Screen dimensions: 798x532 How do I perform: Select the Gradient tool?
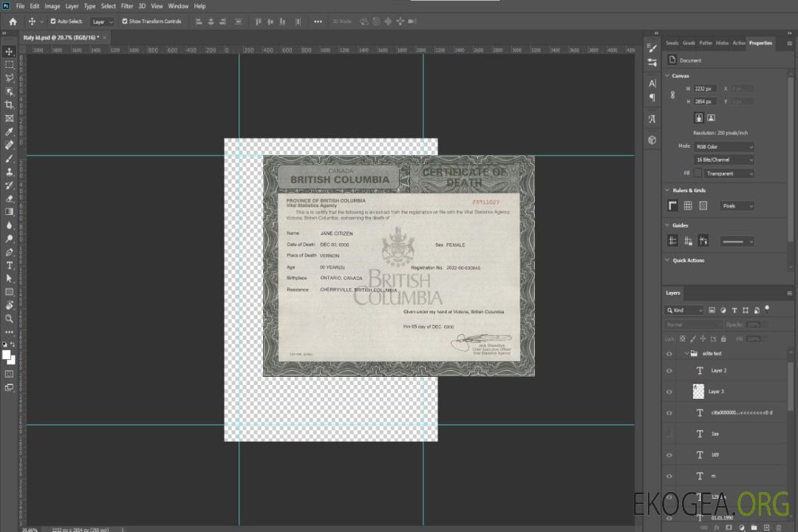click(x=9, y=212)
